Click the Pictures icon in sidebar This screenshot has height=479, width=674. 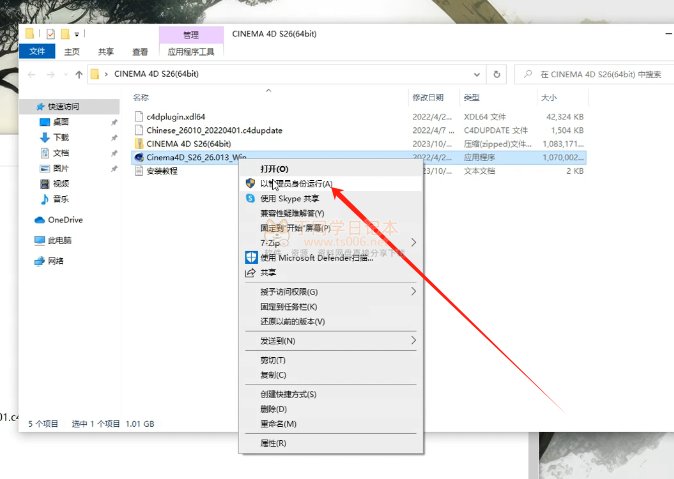click(x=45, y=168)
